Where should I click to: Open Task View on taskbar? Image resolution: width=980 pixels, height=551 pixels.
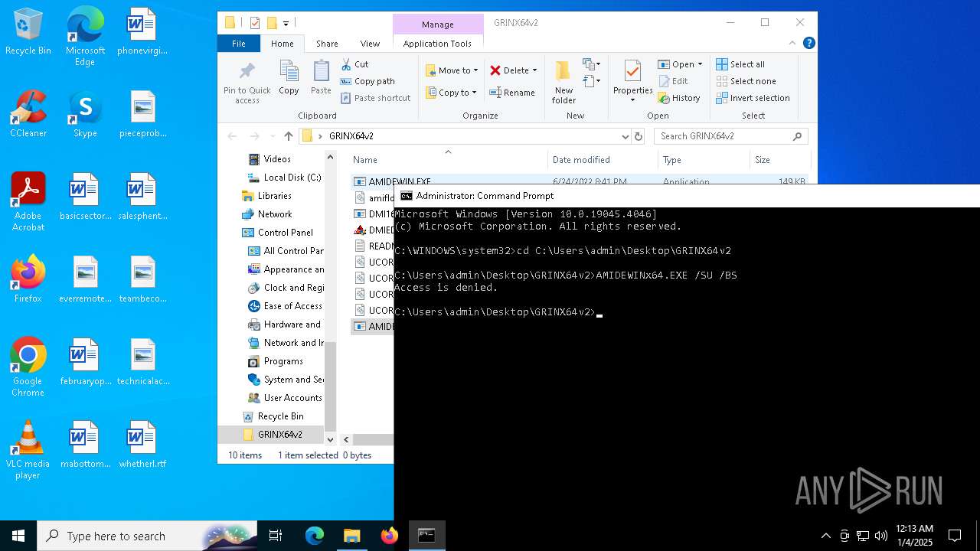276,536
